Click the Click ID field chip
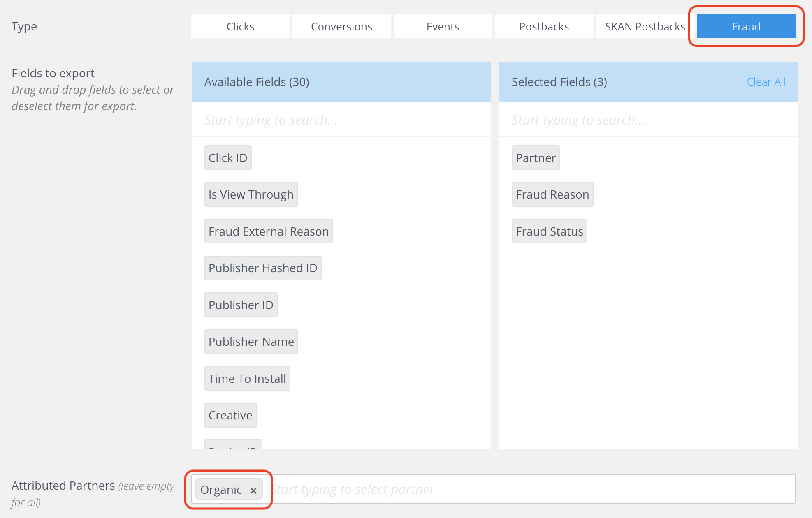The height and width of the screenshot is (518, 812). coord(228,158)
